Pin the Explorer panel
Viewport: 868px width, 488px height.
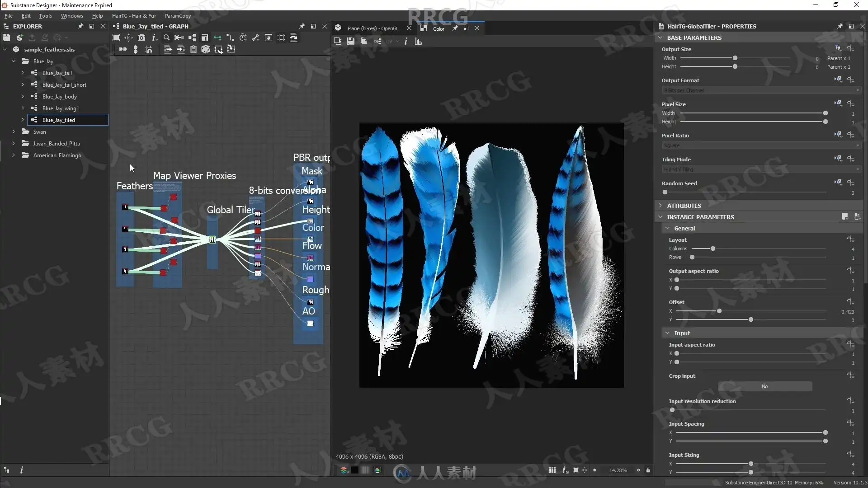pyautogui.click(x=80, y=26)
